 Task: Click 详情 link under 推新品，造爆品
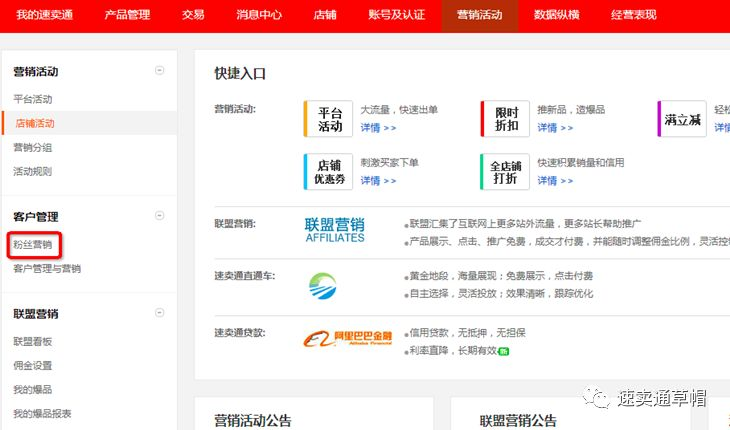click(x=555, y=128)
